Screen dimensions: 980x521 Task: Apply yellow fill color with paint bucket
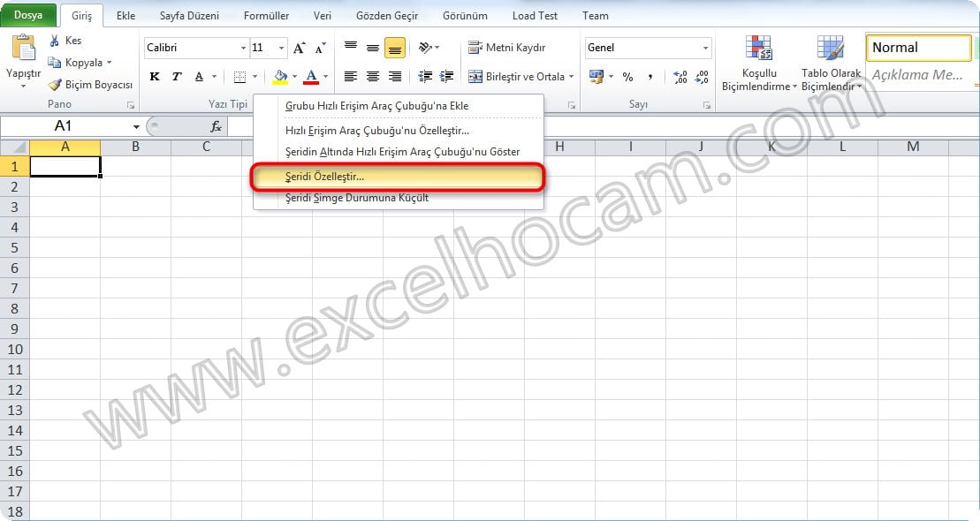pos(281,77)
